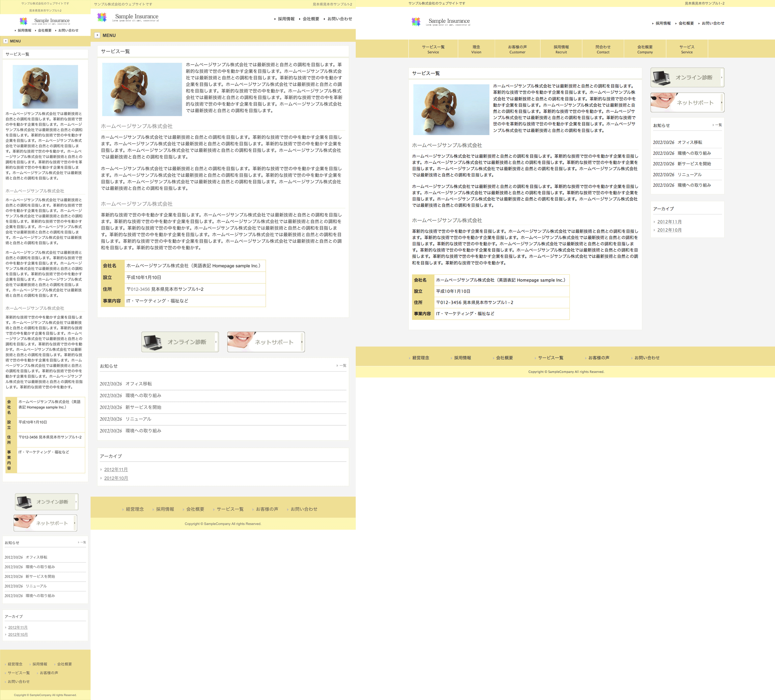Click お問い合わせ header link in desktop-width layout
775x700 pixels.
(713, 23)
